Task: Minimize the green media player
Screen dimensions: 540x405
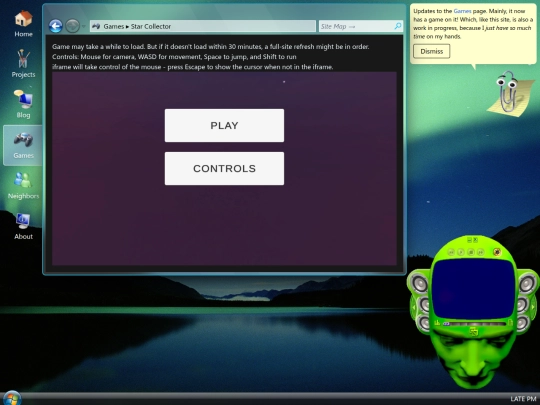Action: pos(469,240)
